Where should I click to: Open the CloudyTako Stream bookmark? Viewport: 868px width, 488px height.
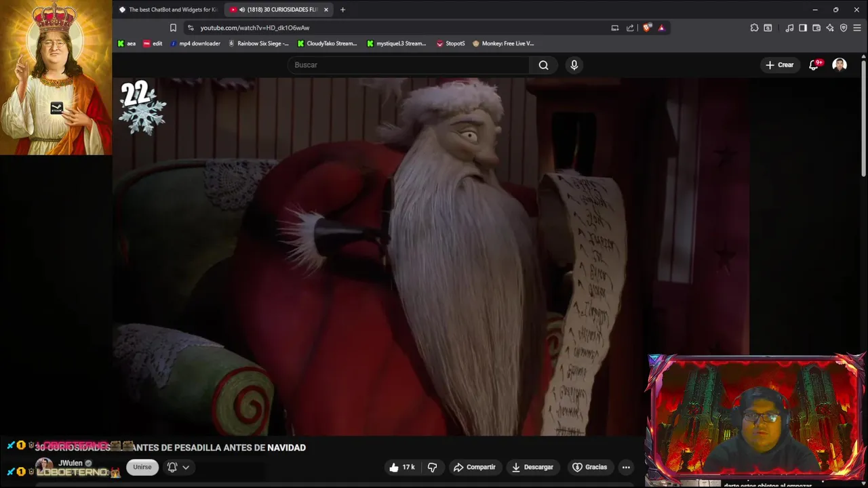coord(327,43)
